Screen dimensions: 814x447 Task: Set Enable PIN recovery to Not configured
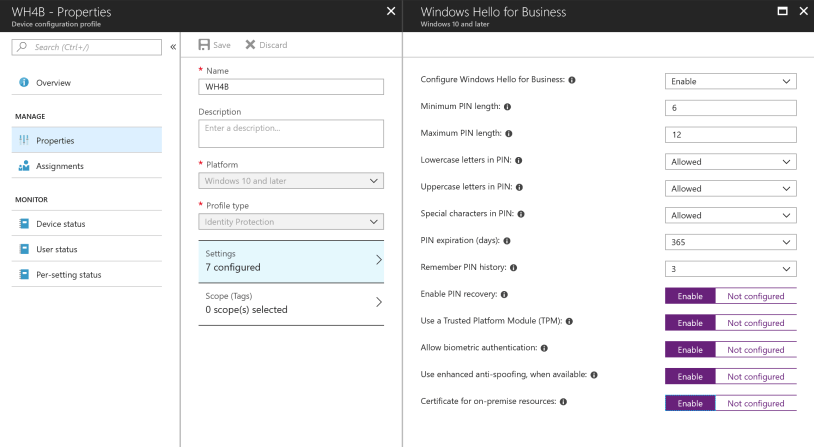[755, 296]
